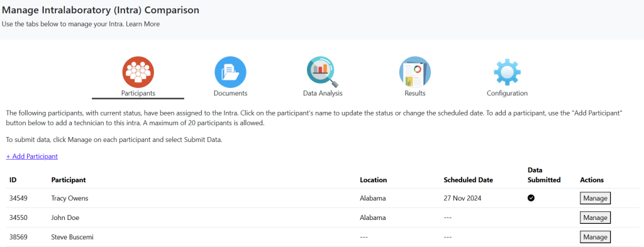Viewport: 644px width, 247px height.
Task: Open participant Tracy Owens name
Action: 70,198
